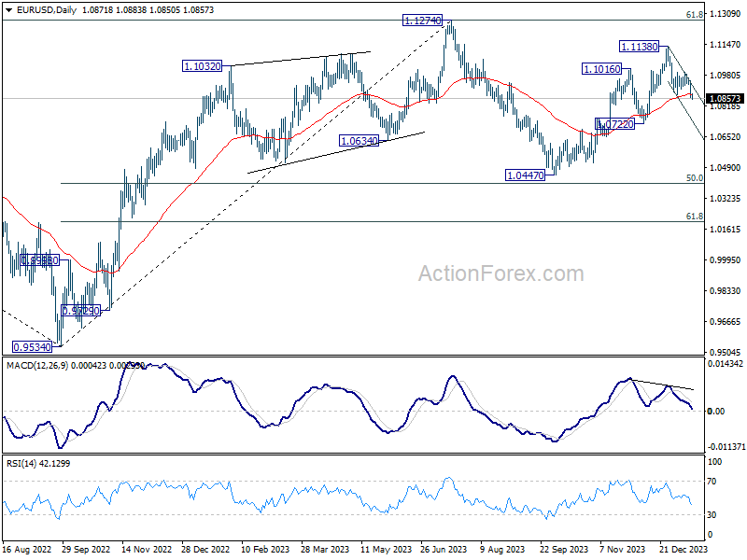
Task: Click the RSI 70 level label
Action: [712, 482]
